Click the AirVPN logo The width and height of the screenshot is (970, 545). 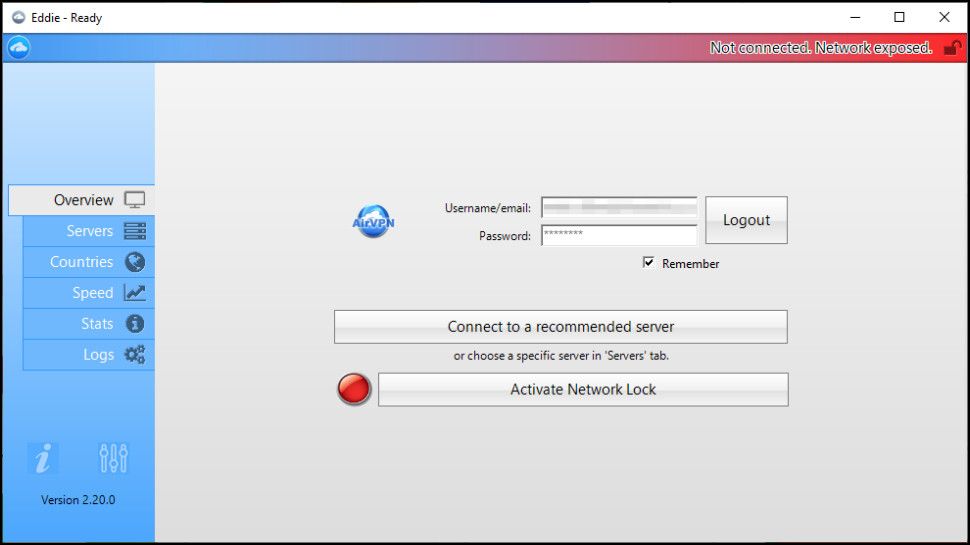point(373,221)
